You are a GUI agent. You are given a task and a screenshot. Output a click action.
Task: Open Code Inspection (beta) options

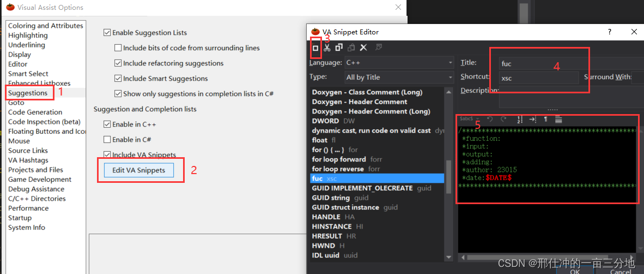click(44, 122)
